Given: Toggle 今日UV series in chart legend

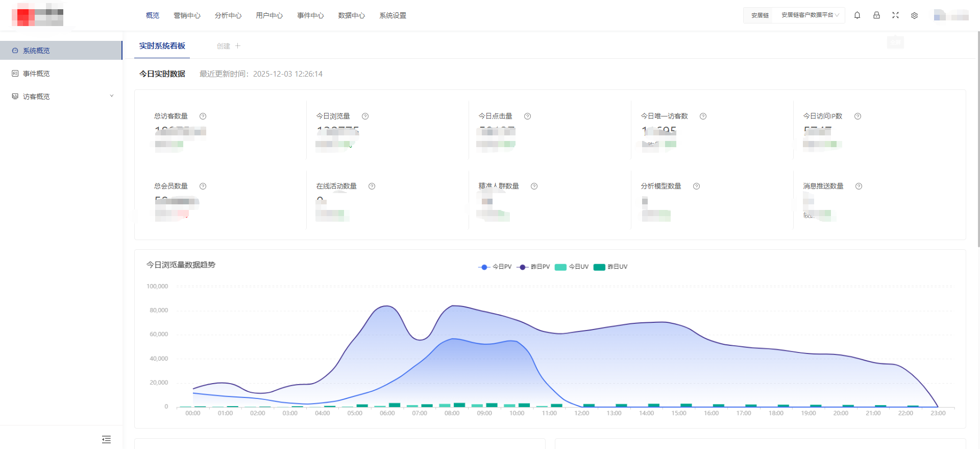Looking at the screenshot, I should coord(572,267).
